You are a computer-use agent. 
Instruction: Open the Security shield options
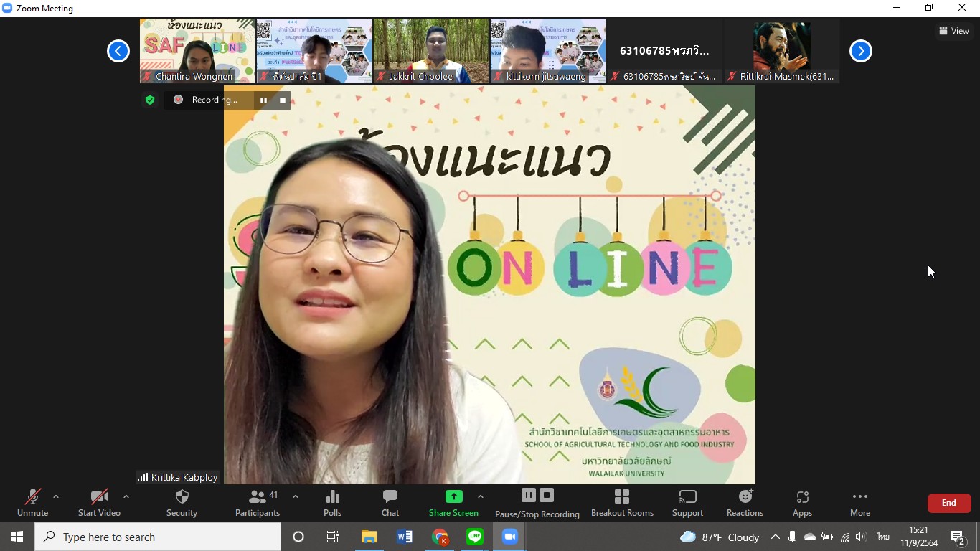click(182, 502)
